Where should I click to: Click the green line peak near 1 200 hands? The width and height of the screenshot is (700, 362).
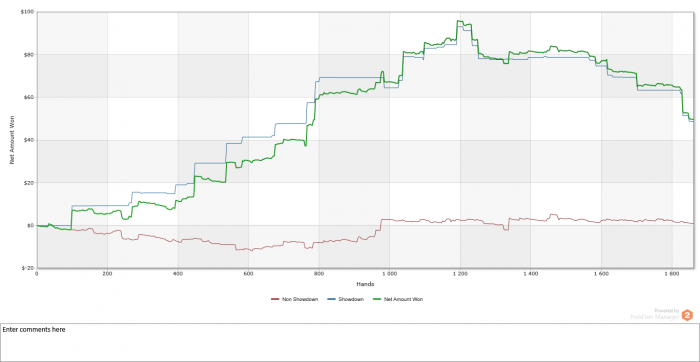(458, 21)
